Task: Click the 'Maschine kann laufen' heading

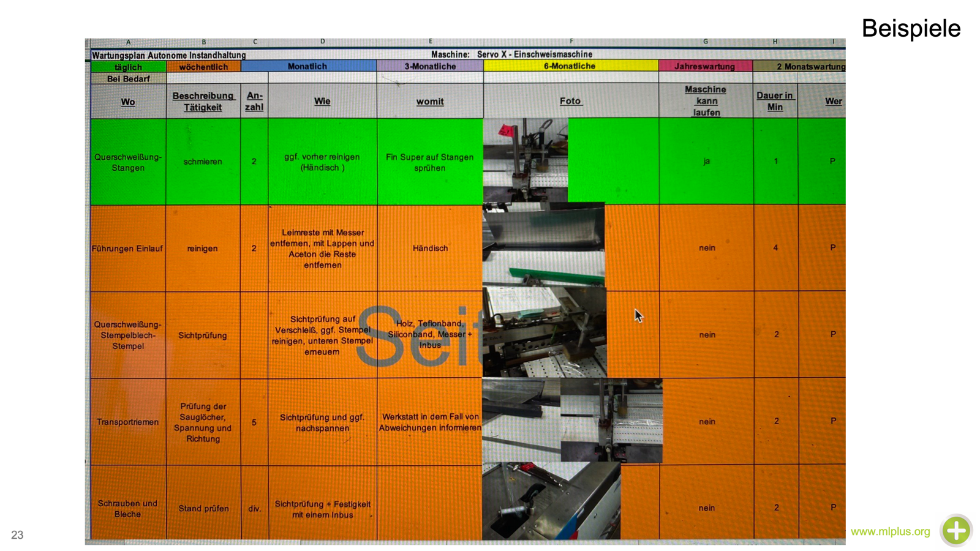Action: point(706,101)
